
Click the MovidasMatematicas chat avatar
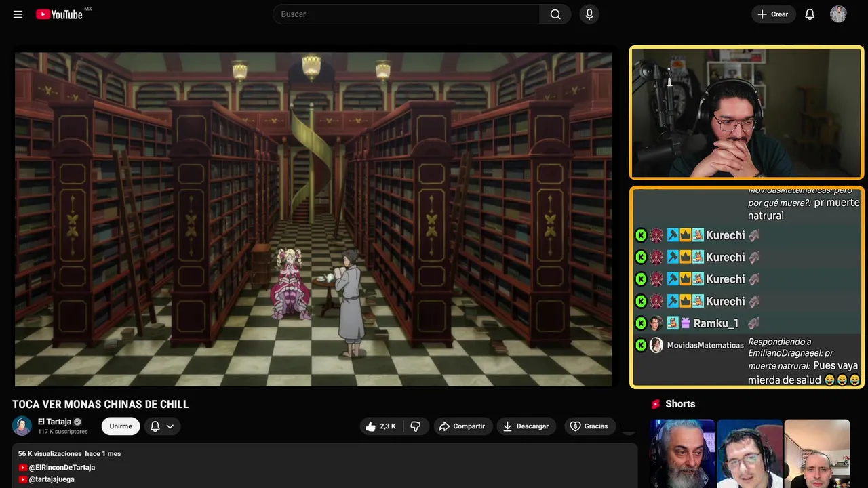click(656, 345)
